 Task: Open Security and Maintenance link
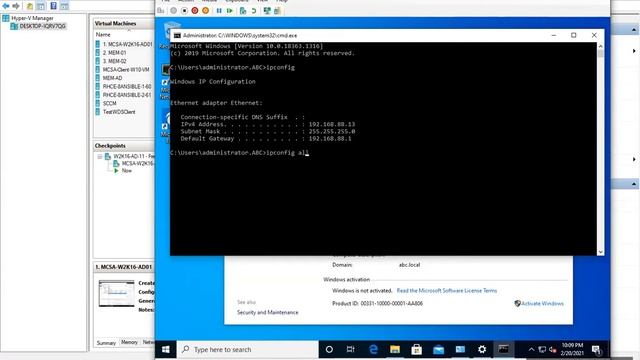[268, 312]
